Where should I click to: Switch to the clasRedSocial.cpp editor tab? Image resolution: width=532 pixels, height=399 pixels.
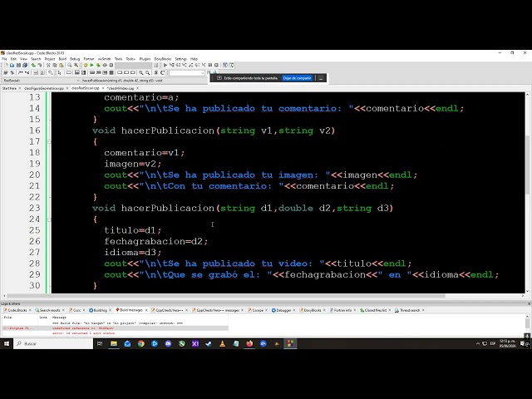pyautogui.click(x=85, y=88)
